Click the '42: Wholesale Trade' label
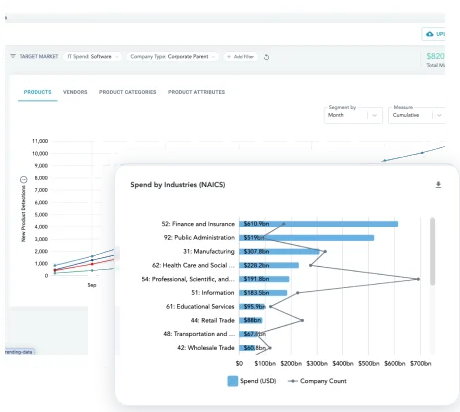This screenshot has width=460, height=412. 206,348
